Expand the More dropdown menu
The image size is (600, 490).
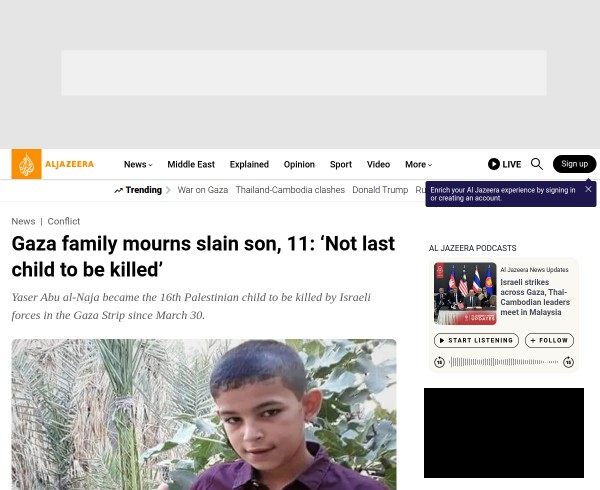(x=419, y=164)
